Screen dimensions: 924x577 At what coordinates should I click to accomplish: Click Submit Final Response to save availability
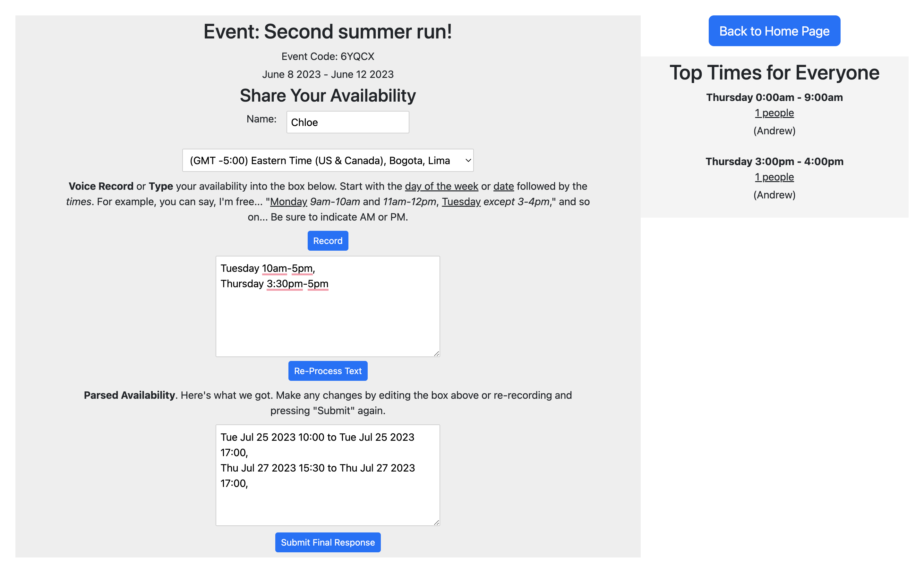328,542
